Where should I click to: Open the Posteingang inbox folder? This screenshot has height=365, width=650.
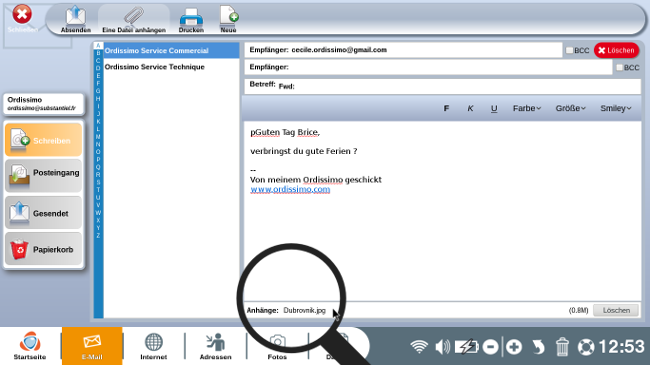(44, 175)
